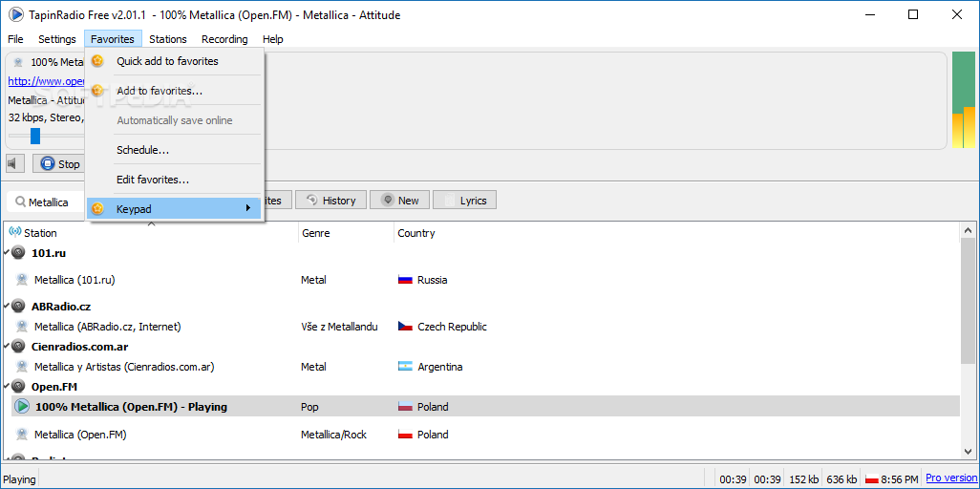Image resolution: width=980 pixels, height=489 pixels.
Task: Click the star icon beside Add to favorites
Action: (97, 91)
